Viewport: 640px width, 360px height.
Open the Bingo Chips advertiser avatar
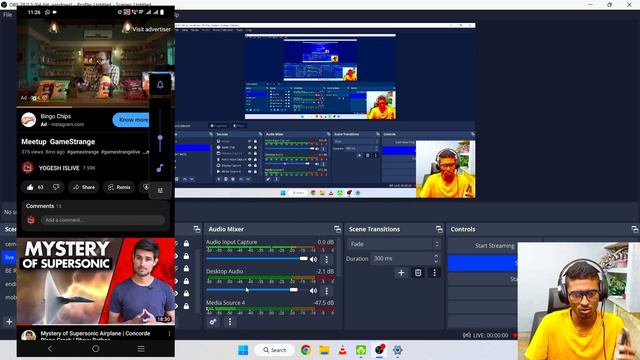[x=29, y=120]
